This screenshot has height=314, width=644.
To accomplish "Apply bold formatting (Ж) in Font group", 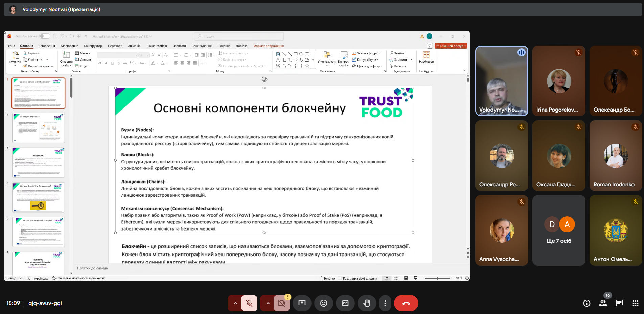I will coord(99,63).
